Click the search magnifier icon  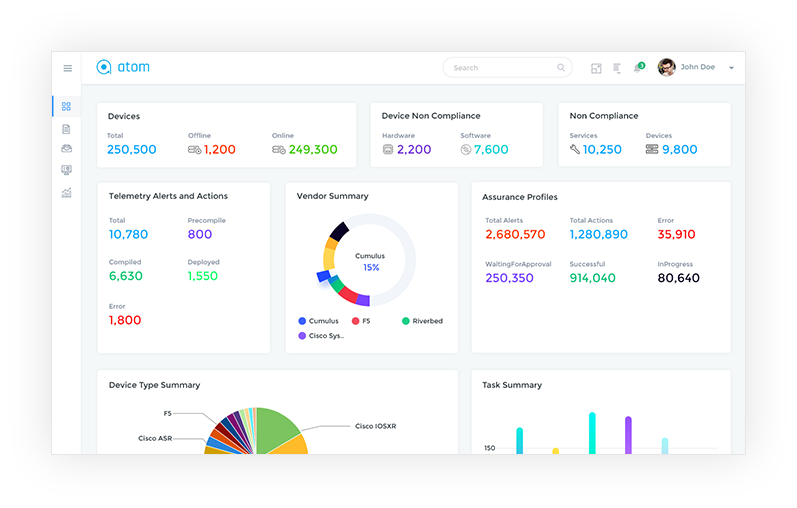click(x=561, y=68)
